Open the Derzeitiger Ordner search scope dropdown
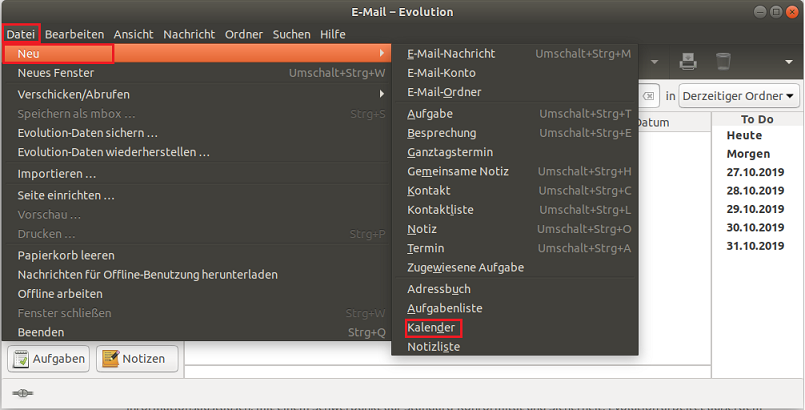 pyautogui.click(x=740, y=96)
